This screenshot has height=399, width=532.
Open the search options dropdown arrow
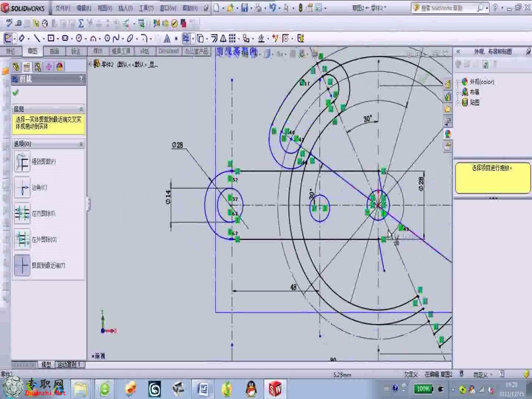[487, 8]
